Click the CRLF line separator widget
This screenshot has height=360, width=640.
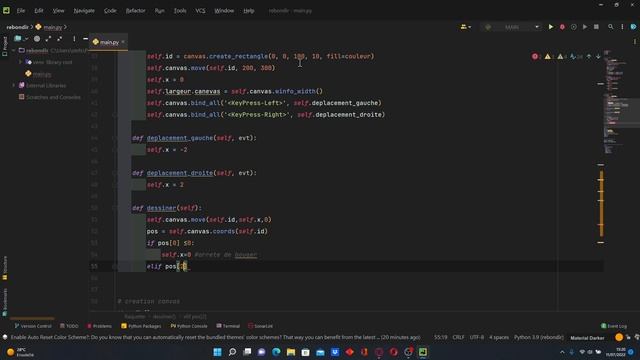coord(458,338)
